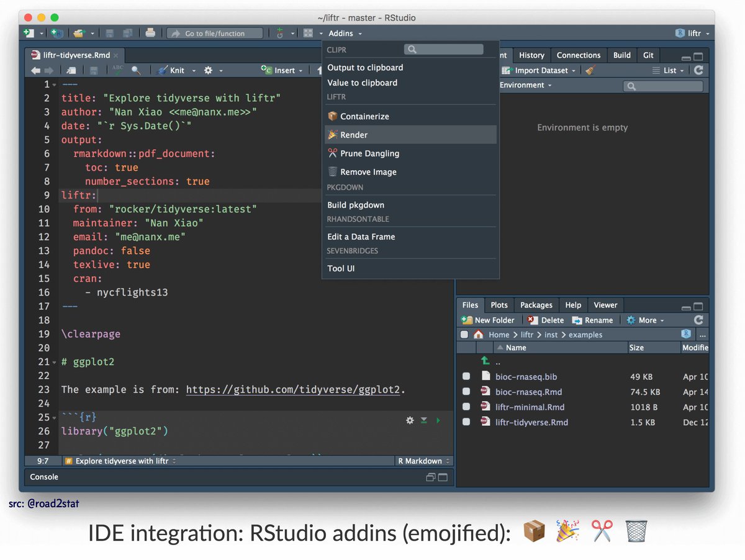Click the spell check ABC icon
Image resolution: width=745 pixels, height=560 pixels.
click(118, 70)
